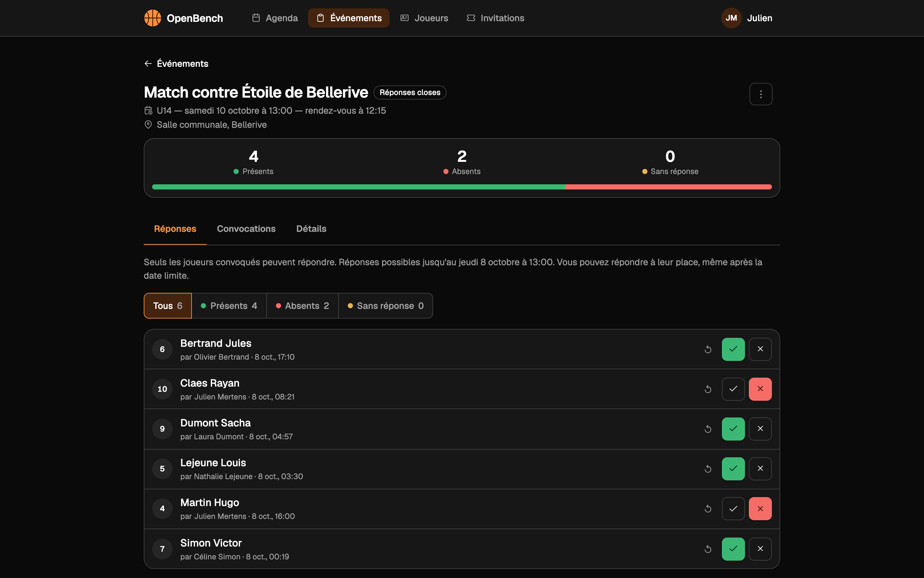Screen dimensions: 924x578
Task: Click the Réponses closes badge
Action: [410, 92]
